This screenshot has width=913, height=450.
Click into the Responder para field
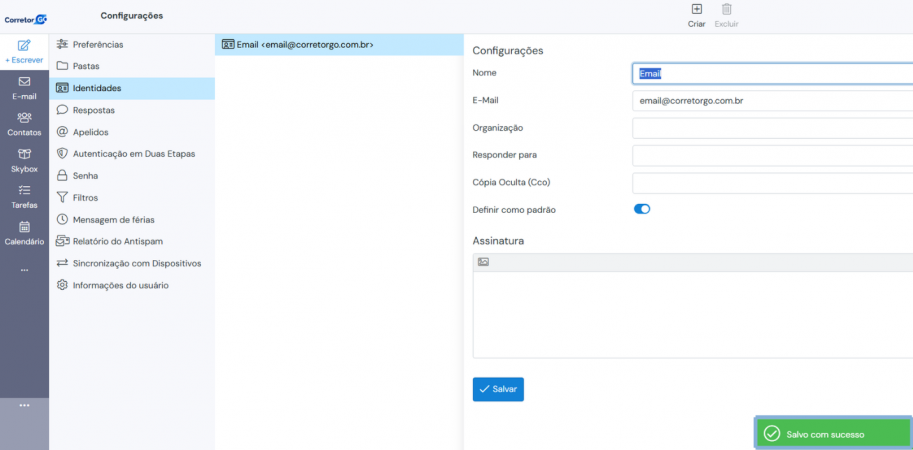point(772,155)
